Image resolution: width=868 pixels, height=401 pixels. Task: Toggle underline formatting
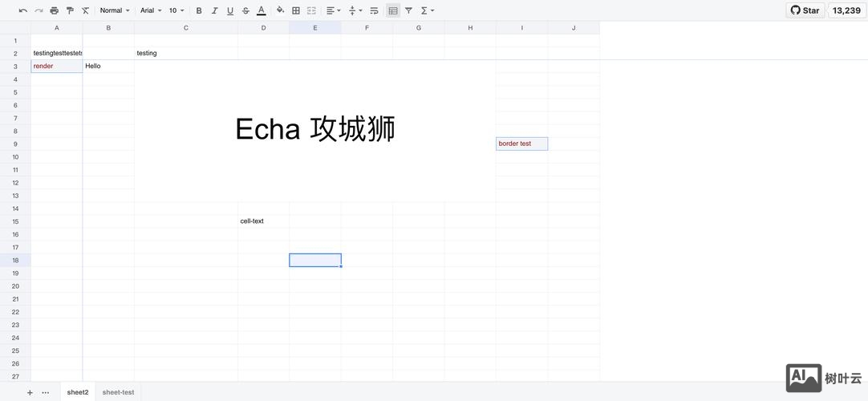[x=230, y=10]
